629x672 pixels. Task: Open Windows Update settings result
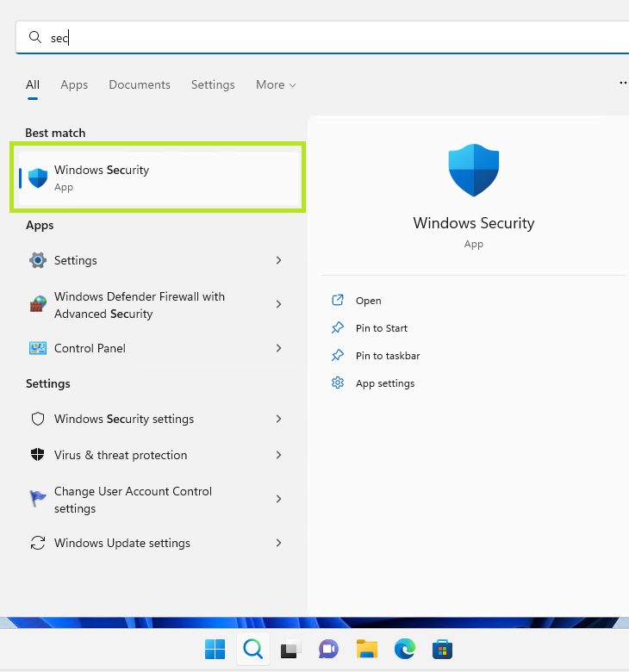tap(156, 543)
